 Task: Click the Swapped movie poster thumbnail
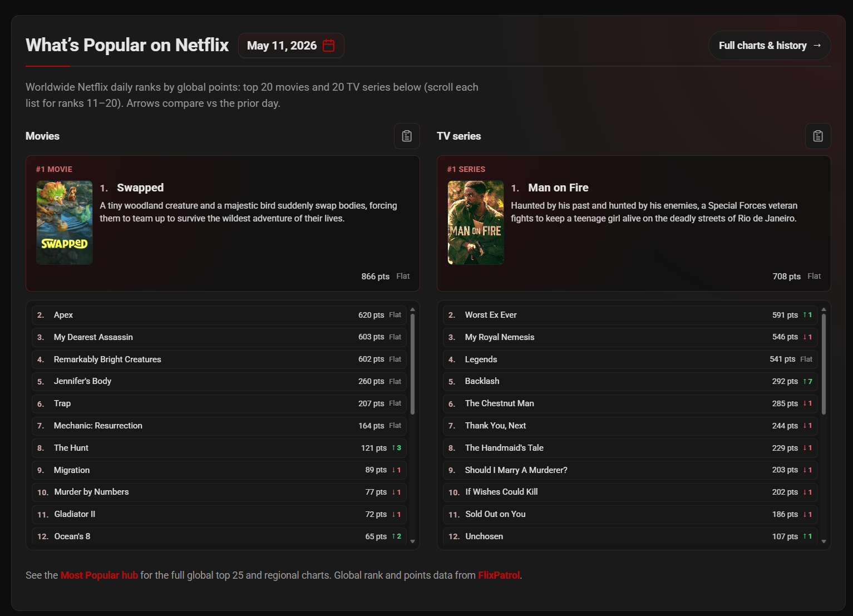(x=65, y=223)
